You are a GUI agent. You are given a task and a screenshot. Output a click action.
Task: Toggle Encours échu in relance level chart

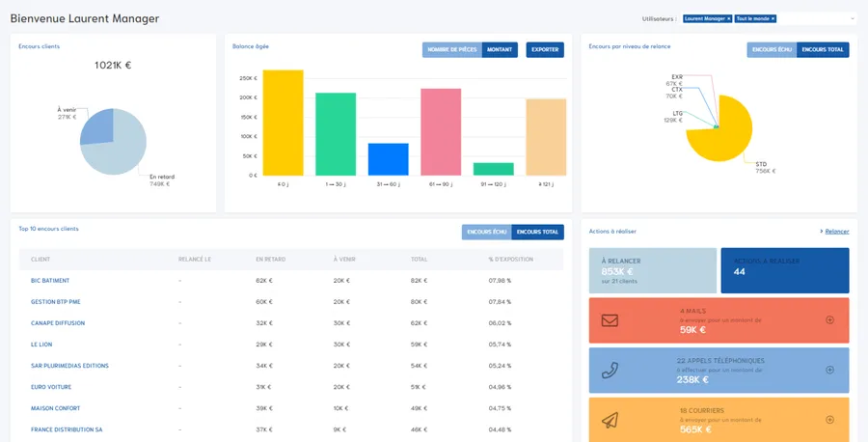772,50
